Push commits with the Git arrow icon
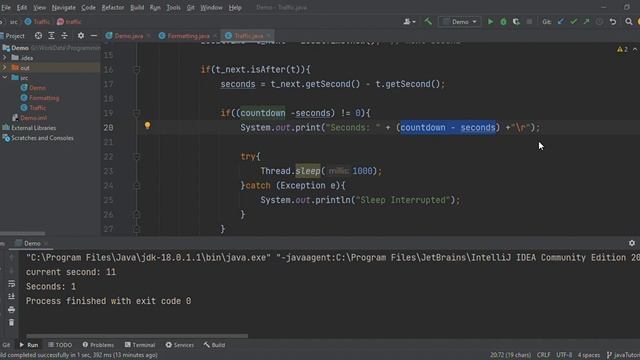Screen dimensions: 640x360 (587, 22)
